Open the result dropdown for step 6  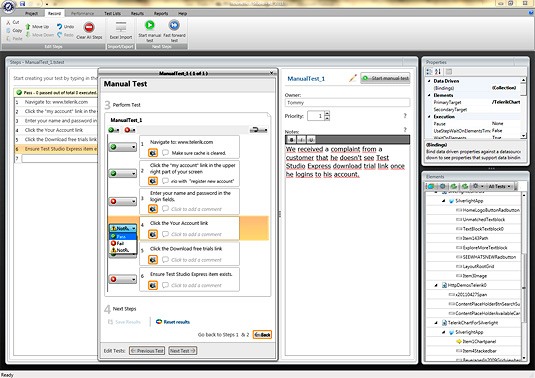point(123,279)
